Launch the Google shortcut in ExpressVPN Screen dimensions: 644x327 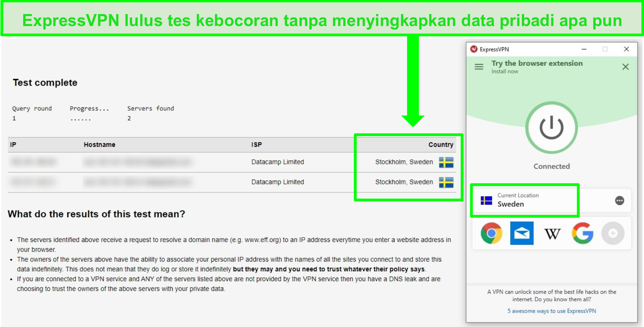(583, 233)
